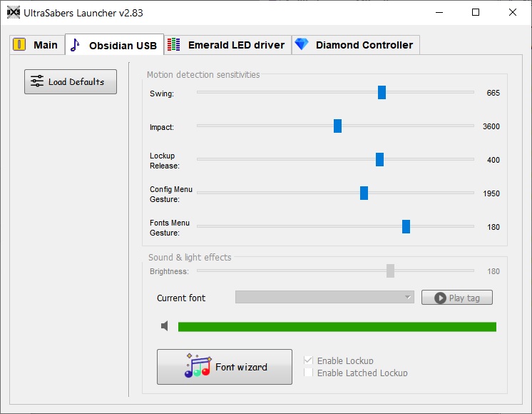The width and height of the screenshot is (532, 414).
Task: Enable Latched Lockup checkbox
Action: click(x=309, y=373)
